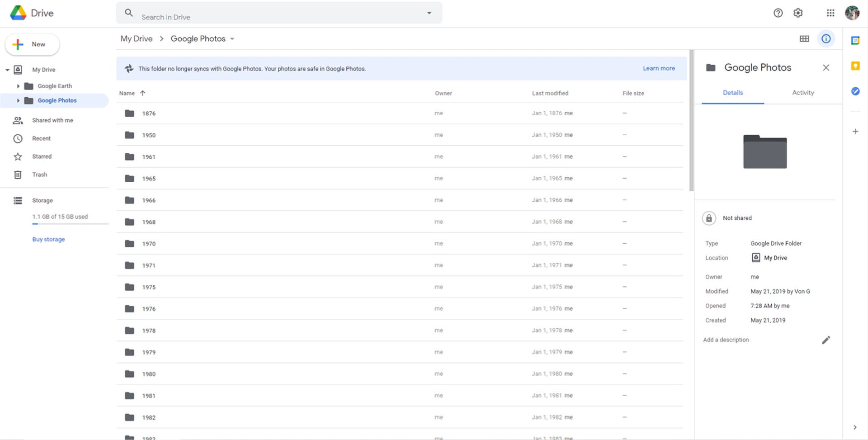This screenshot has width=868, height=440.
Task: Hide the details panel via info icon
Action: [x=826, y=38]
